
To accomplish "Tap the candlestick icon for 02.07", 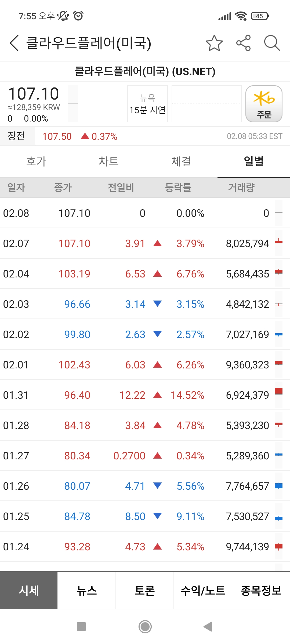I will point(279,243).
